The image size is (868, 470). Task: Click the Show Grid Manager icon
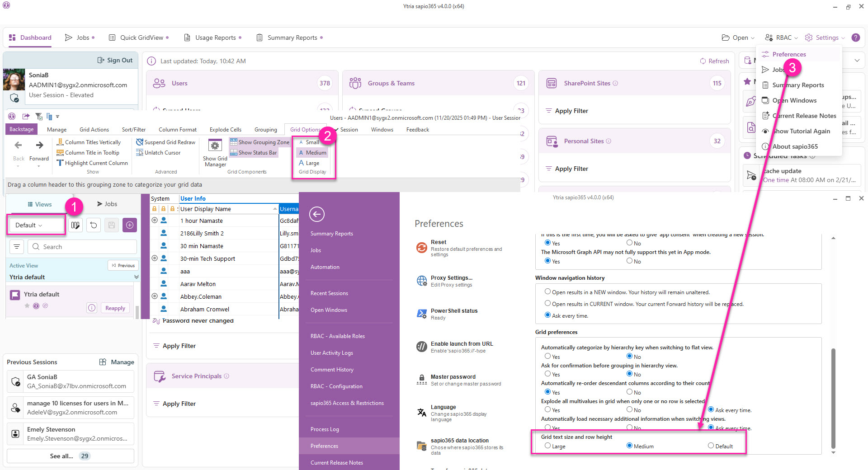[215, 146]
